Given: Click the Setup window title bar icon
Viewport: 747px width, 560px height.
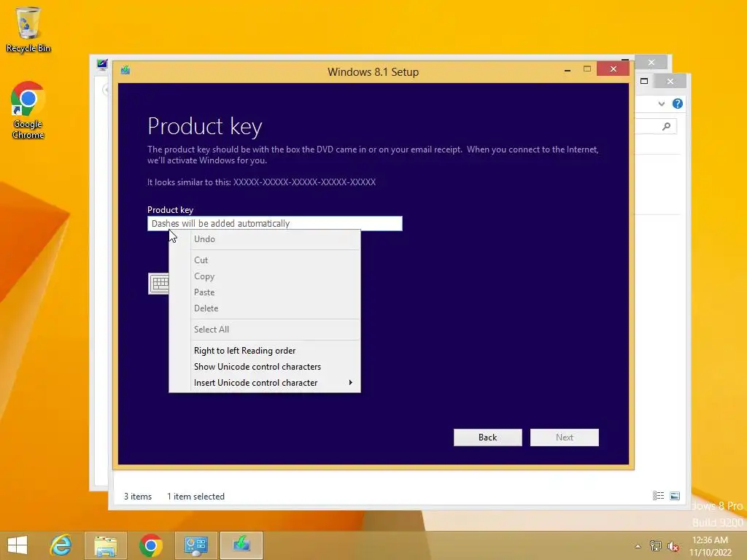Looking at the screenshot, I should pyautogui.click(x=125, y=71).
